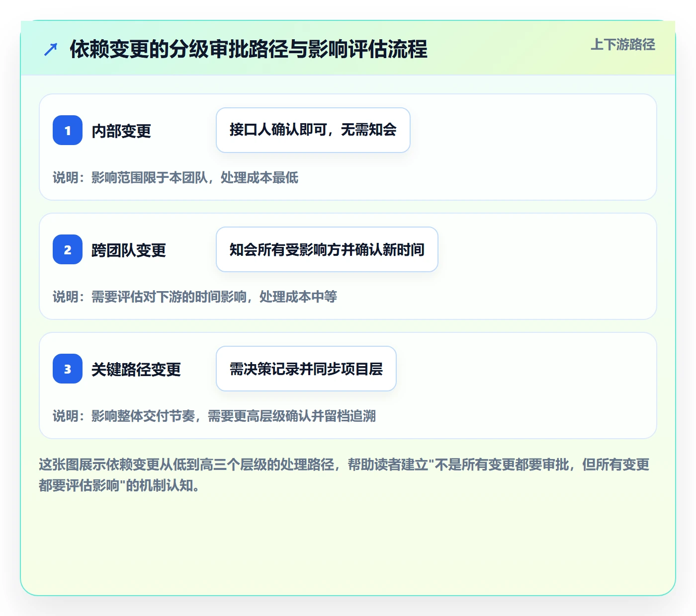Click the note '说明：影响范围限于本团队，处理成本最低'

click(x=175, y=177)
